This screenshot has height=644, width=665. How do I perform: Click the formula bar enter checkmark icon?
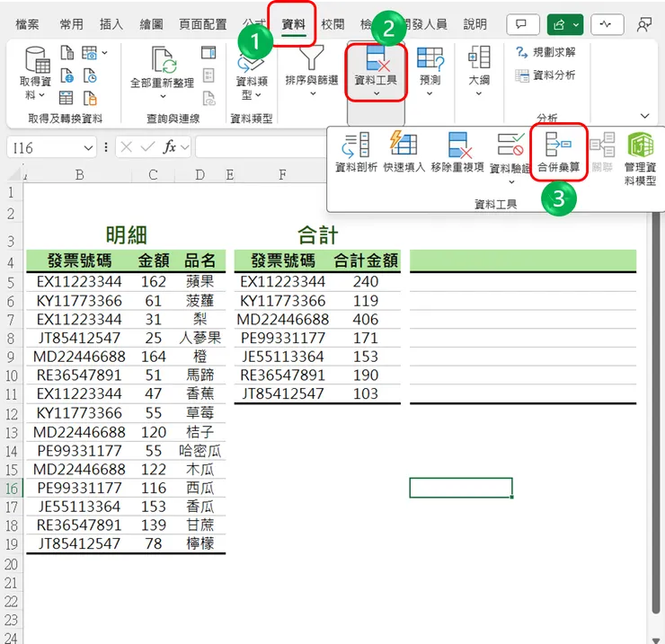(x=147, y=147)
